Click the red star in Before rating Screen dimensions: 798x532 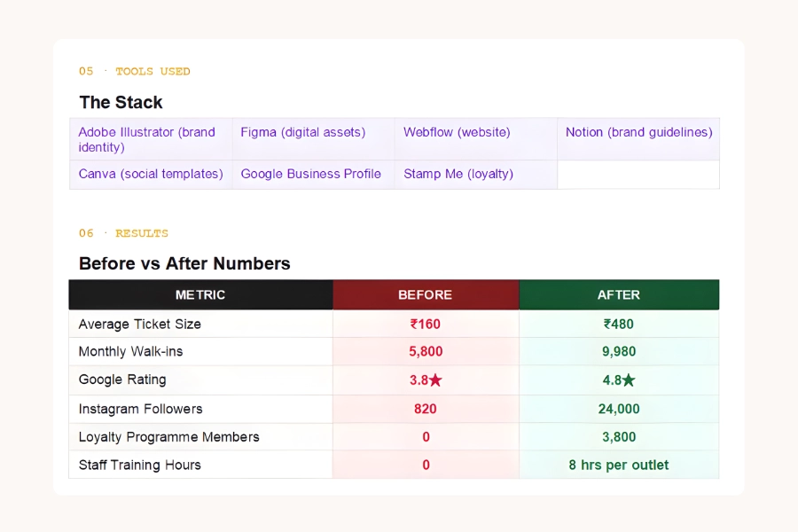(435, 380)
